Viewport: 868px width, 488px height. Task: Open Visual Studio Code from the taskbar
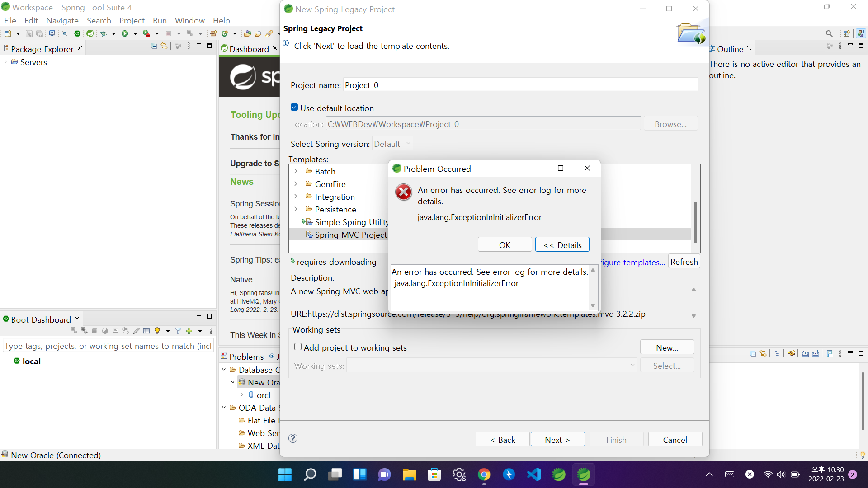coord(534,474)
